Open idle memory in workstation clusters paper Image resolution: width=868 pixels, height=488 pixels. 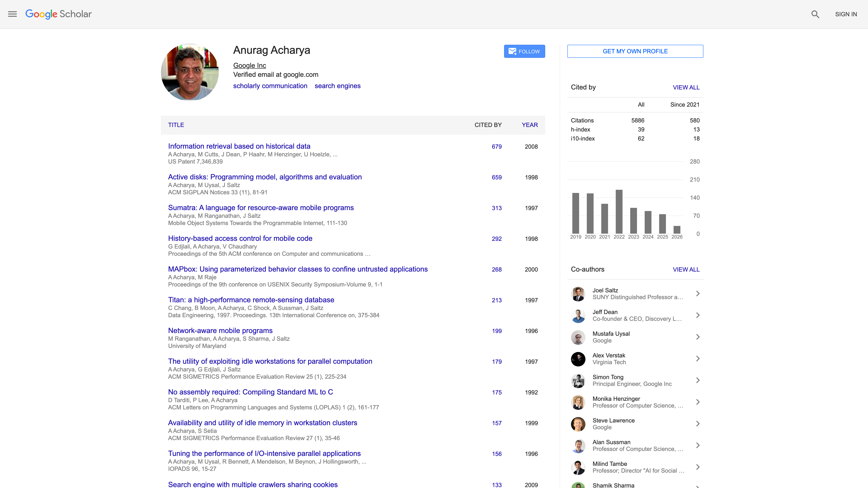tap(262, 423)
